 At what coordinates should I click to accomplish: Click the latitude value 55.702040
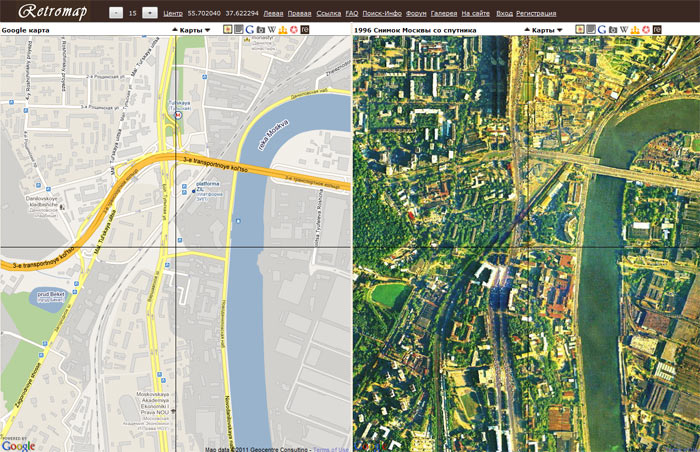point(204,13)
